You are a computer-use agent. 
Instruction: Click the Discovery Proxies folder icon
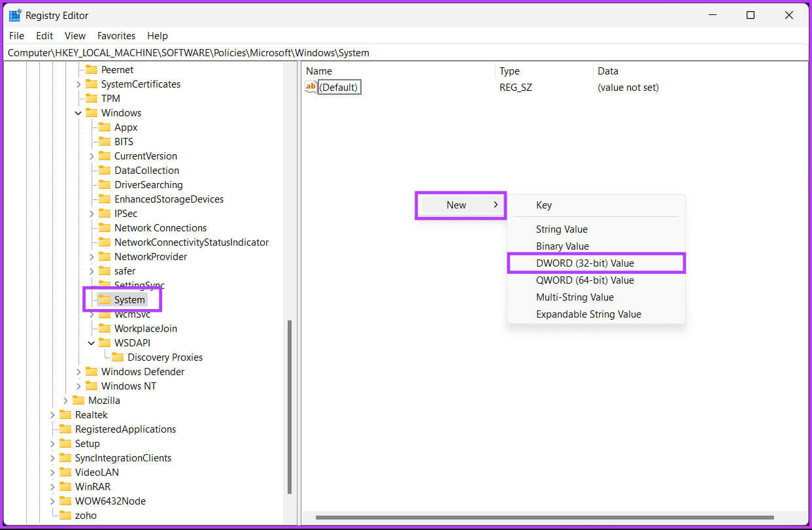click(x=118, y=357)
